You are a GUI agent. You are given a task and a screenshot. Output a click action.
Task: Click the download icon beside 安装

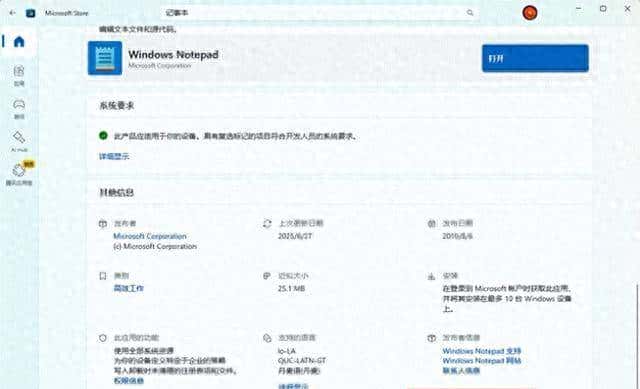pos(431,276)
